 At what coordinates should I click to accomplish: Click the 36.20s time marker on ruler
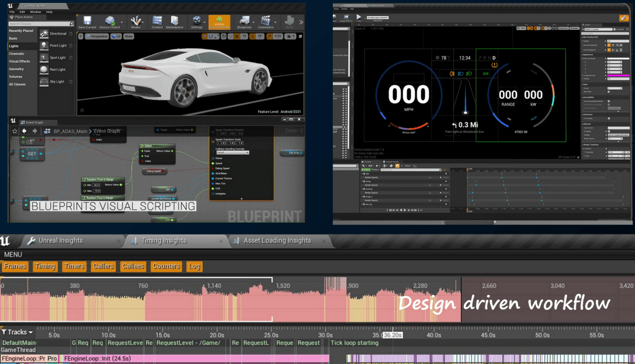[x=392, y=335]
